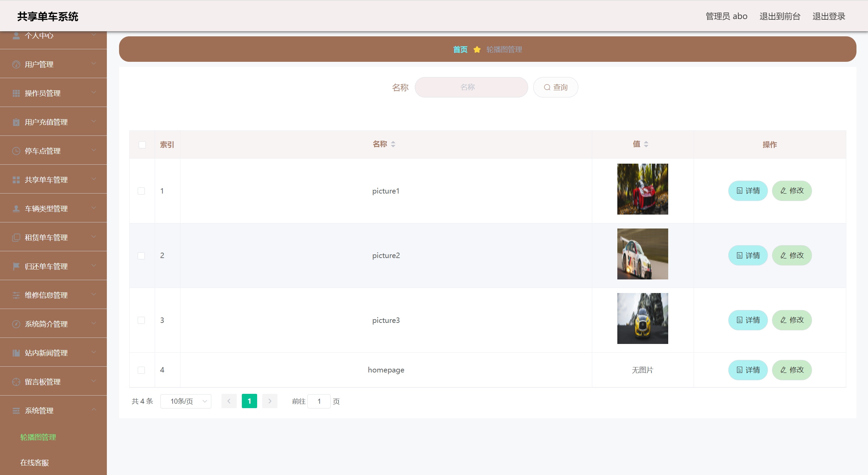
Task: Click the 名称 search input field
Action: click(x=471, y=87)
